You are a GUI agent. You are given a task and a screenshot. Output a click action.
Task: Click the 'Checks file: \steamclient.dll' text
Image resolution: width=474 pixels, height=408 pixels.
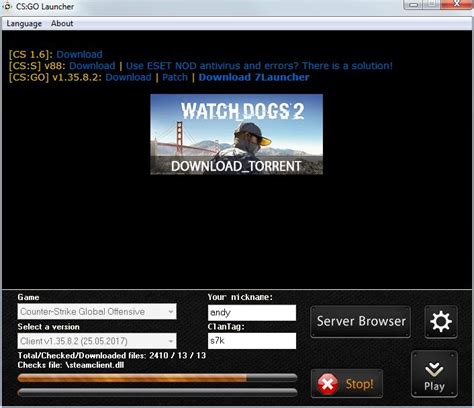pos(71,365)
